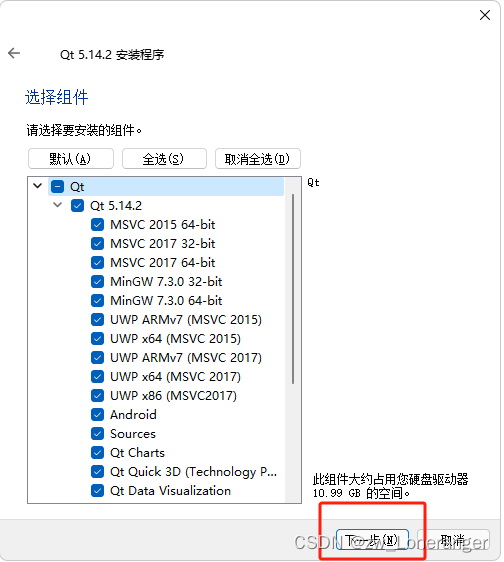Deselect all with 取消全选(D)
The width and height of the screenshot is (504, 562).
click(258, 159)
